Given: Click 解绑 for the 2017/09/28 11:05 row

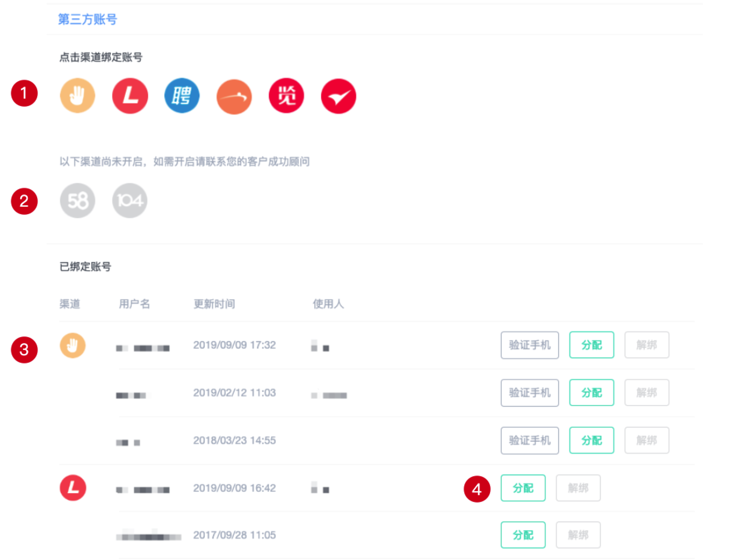Looking at the screenshot, I should point(578,535).
